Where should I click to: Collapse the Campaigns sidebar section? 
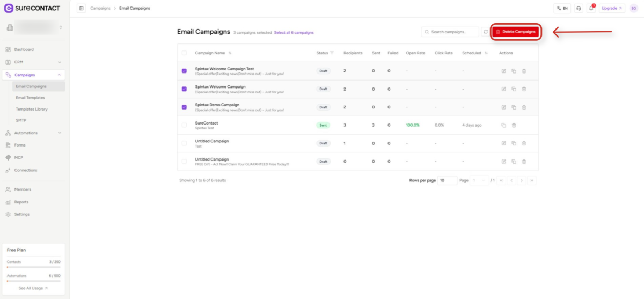[x=34, y=75]
